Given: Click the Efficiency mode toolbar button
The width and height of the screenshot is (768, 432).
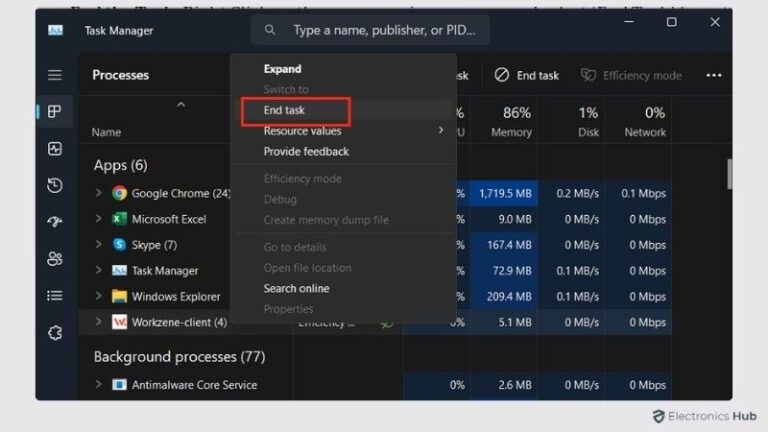Looking at the screenshot, I should (631, 75).
